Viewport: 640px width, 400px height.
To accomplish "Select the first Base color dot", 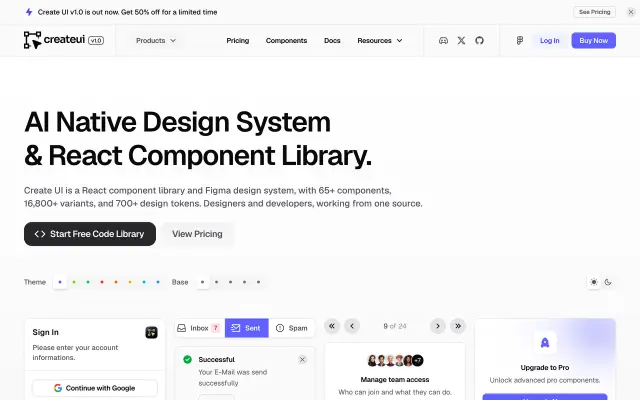I will [x=202, y=282].
